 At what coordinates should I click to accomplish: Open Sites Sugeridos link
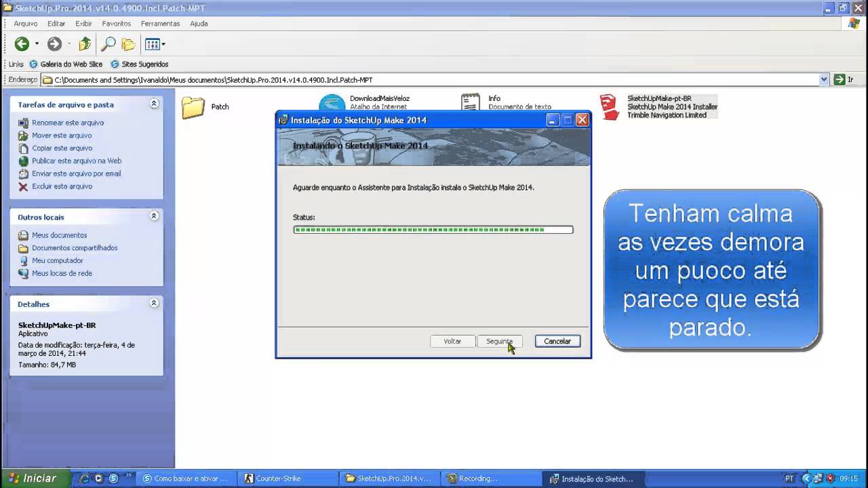point(139,64)
